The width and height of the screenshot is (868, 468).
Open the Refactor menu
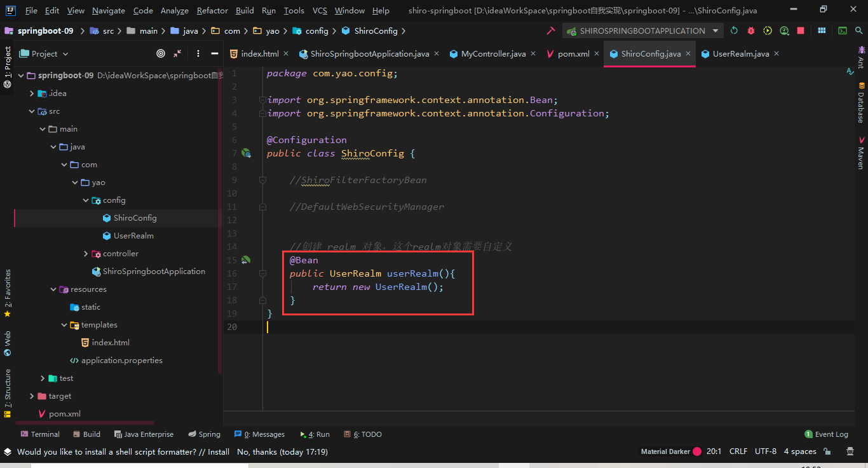click(x=212, y=10)
